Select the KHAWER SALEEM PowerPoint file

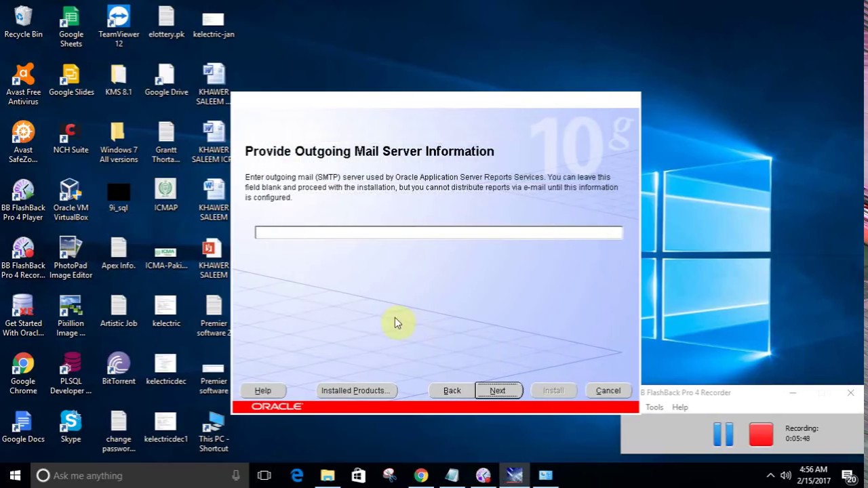tap(214, 258)
